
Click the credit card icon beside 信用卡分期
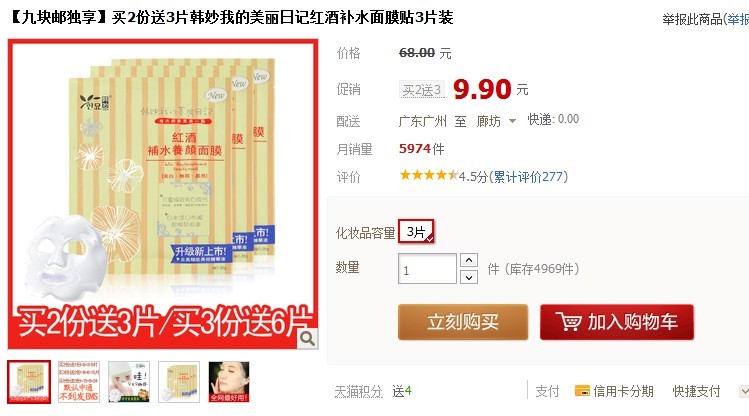582,391
